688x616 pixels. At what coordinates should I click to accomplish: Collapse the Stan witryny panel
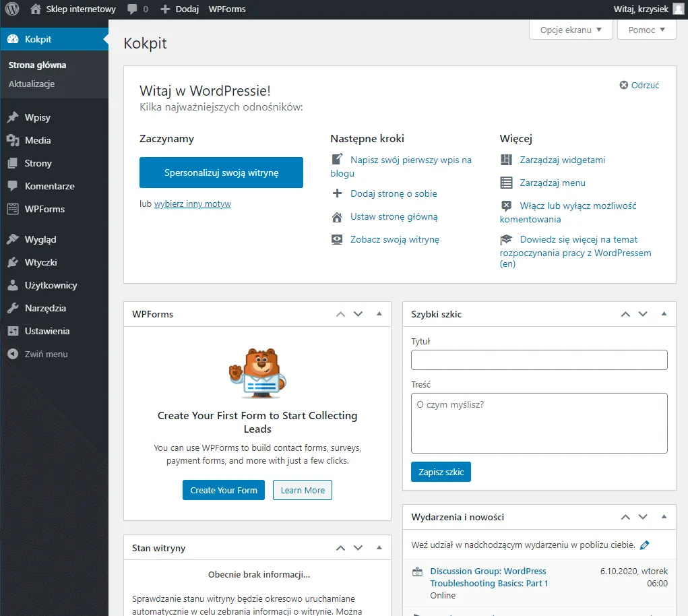[379, 548]
